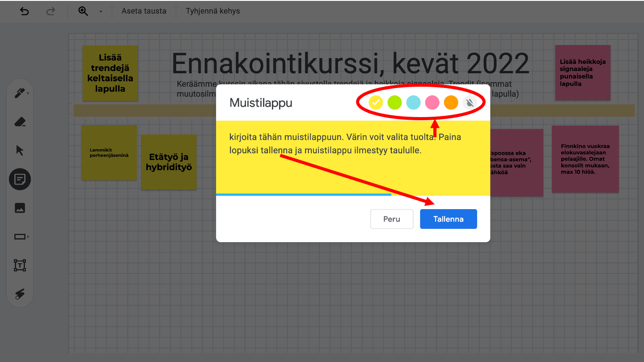
Task: Select the 'Lemmikit perheenjäseninä' sticky note
Action: pyautogui.click(x=109, y=153)
